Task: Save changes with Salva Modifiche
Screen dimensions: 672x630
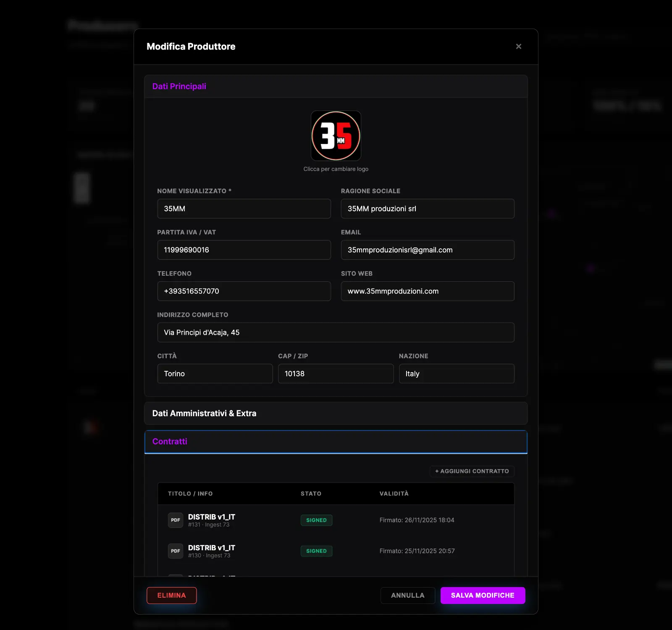Action: (482, 595)
